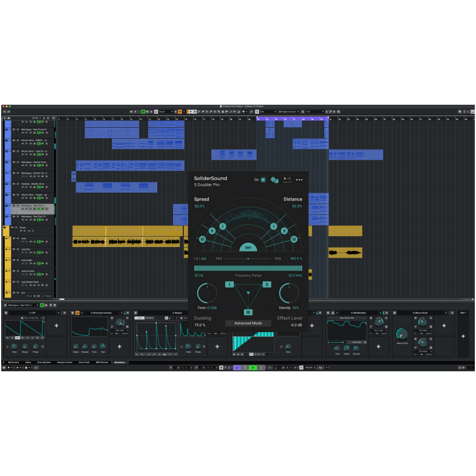Toggle the S Doubler Pro On switch
Image resolution: width=476 pixels, height=476 pixels.
pyautogui.click(x=263, y=180)
